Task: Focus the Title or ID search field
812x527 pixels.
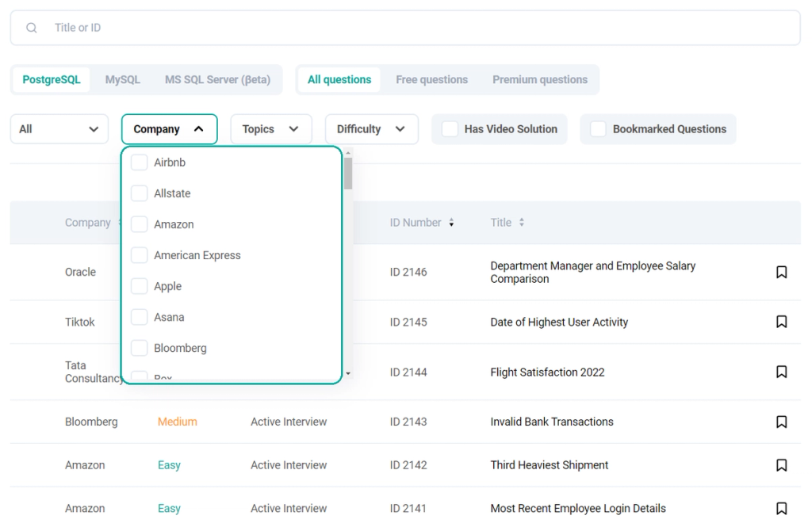Action: click(396, 28)
